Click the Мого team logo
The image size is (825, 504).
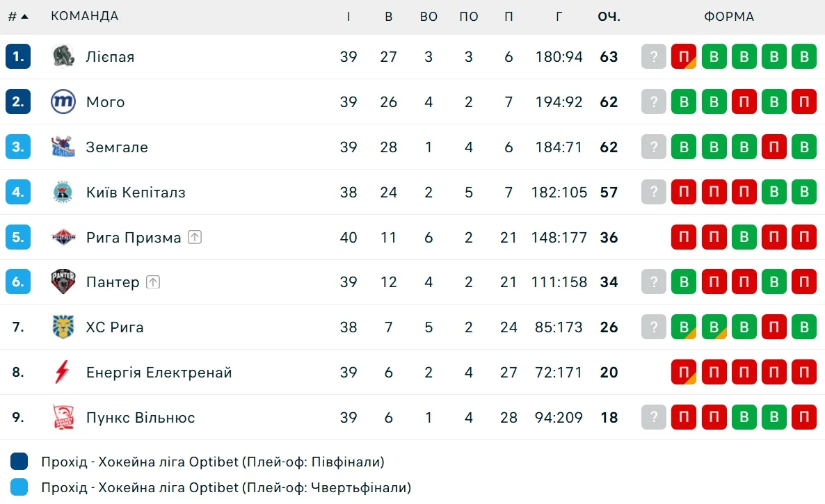click(63, 101)
